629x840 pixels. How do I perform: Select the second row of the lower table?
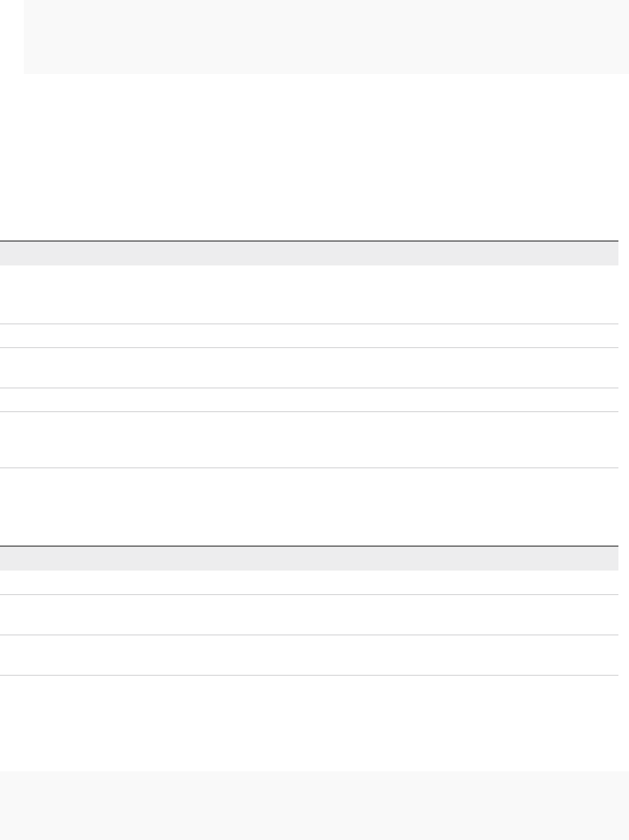tap(309, 615)
